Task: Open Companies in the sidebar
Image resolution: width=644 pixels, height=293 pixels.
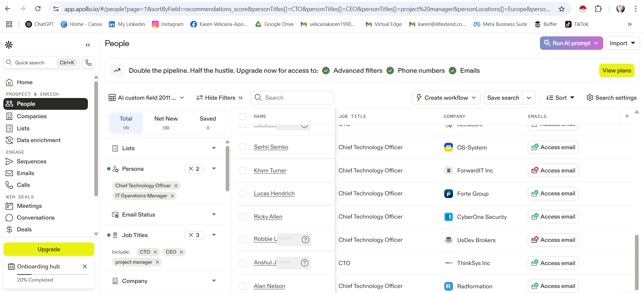Action: click(x=32, y=116)
